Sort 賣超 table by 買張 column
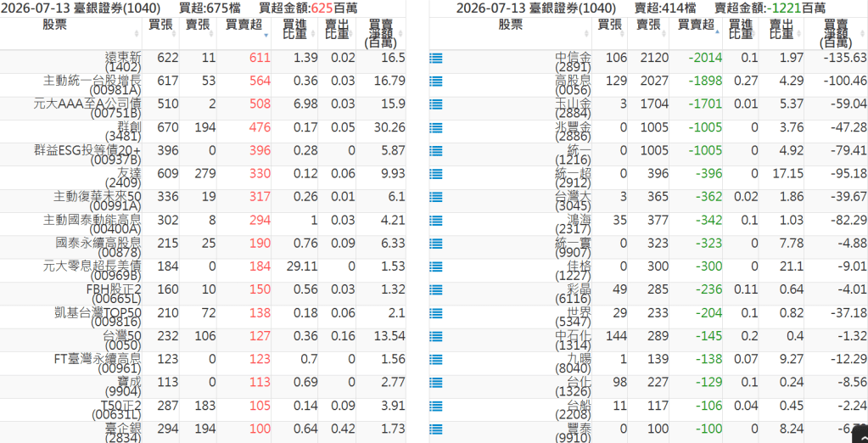 (609, 34)
